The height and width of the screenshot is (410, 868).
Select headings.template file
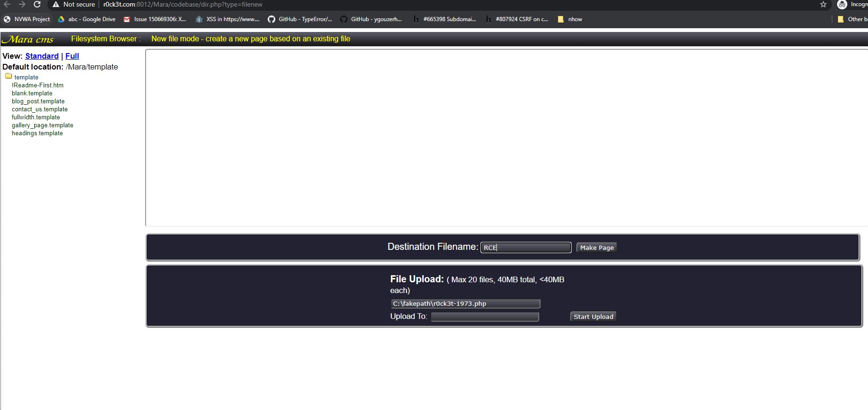[x=37, y=133]
